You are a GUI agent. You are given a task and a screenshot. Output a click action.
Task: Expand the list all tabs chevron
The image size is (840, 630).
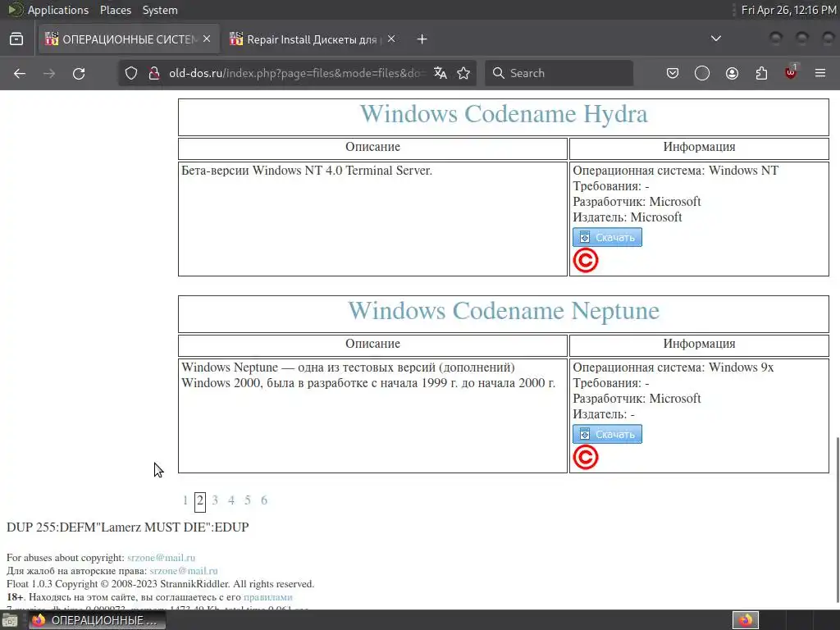click(715, 39)
